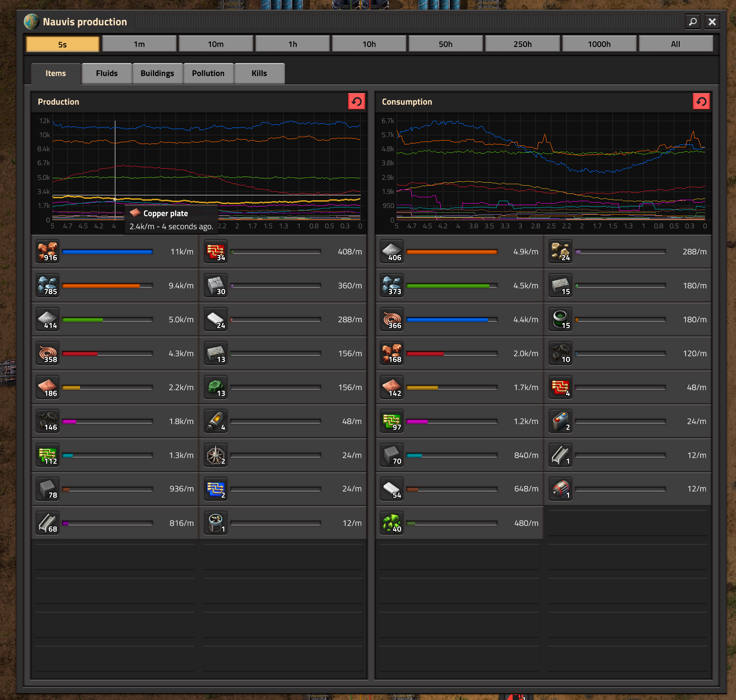Open the Pollution tab

pyautogui.click(x=208, y=73)
